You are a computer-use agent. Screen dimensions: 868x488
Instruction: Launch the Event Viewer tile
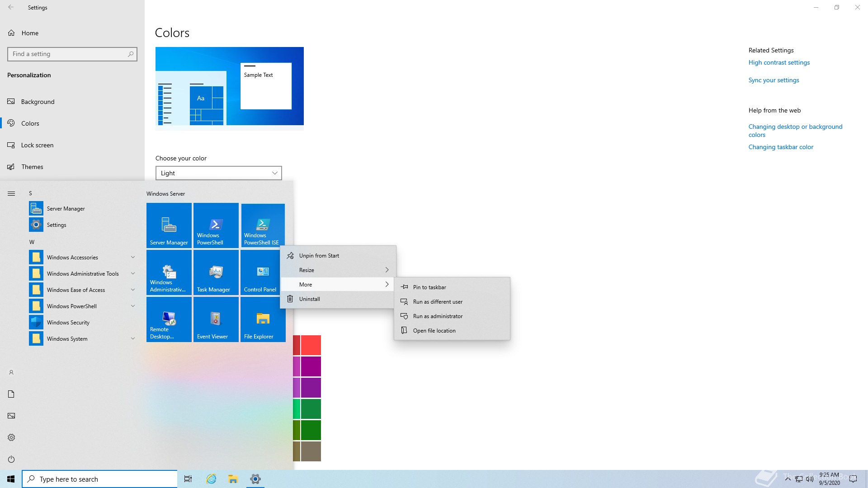[x=216, y=319]
